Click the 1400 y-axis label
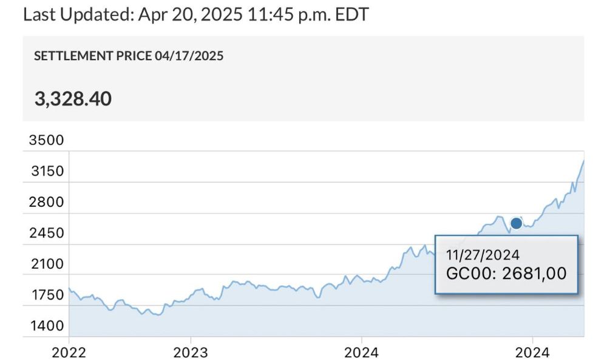Screen dimensions: 607x364 [x=46, y=326]
